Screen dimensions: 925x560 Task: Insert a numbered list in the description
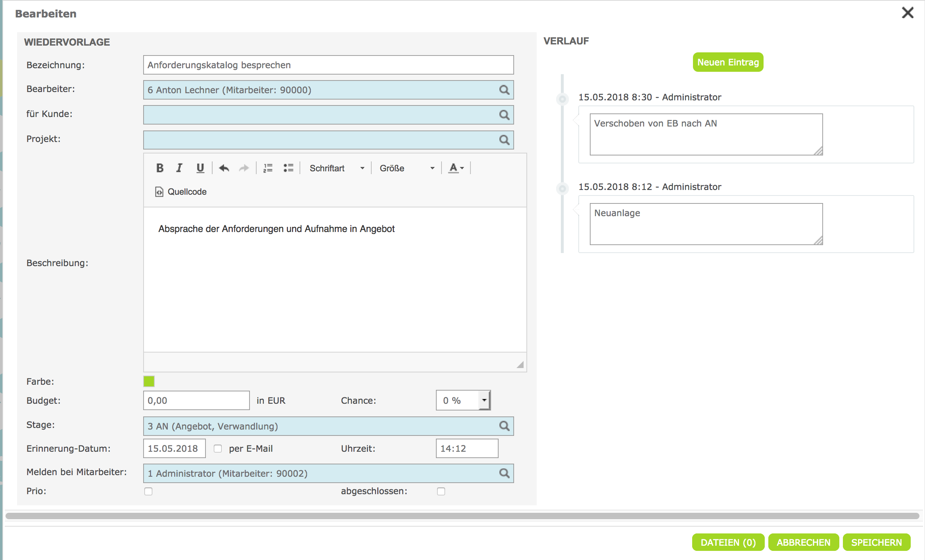point(268,168)
